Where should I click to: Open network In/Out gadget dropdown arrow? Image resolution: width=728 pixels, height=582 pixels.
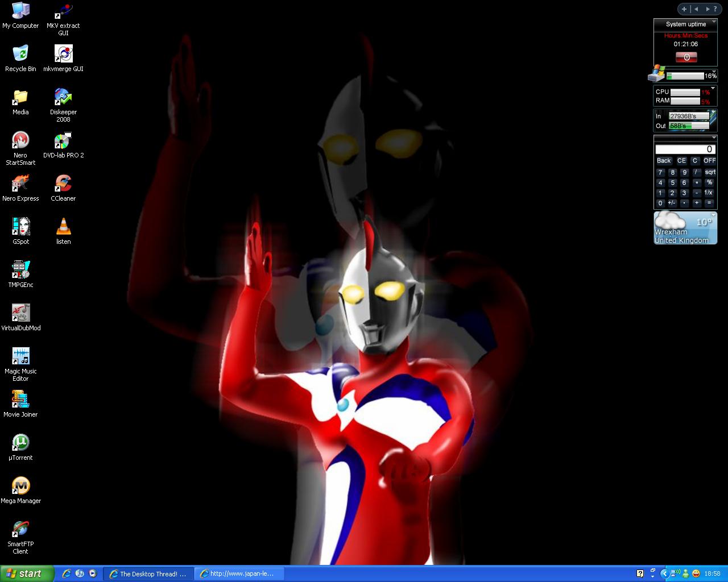click(713, 111)
